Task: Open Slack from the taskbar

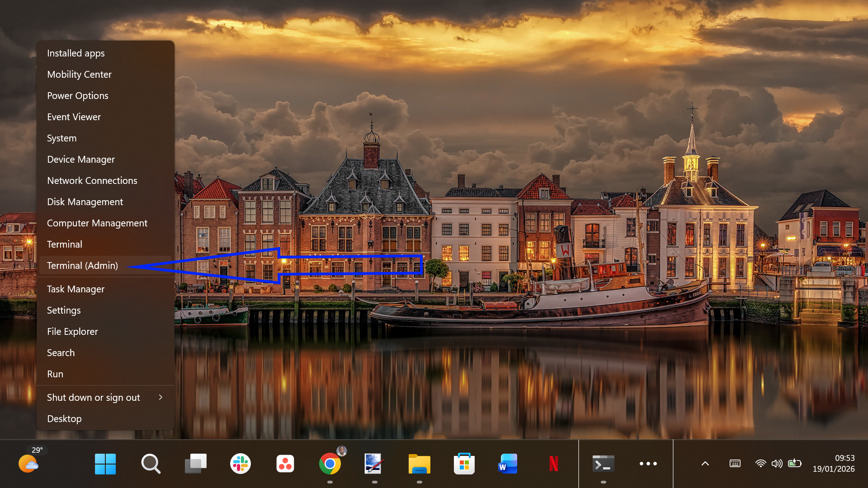Action: (x=240, y=463)
